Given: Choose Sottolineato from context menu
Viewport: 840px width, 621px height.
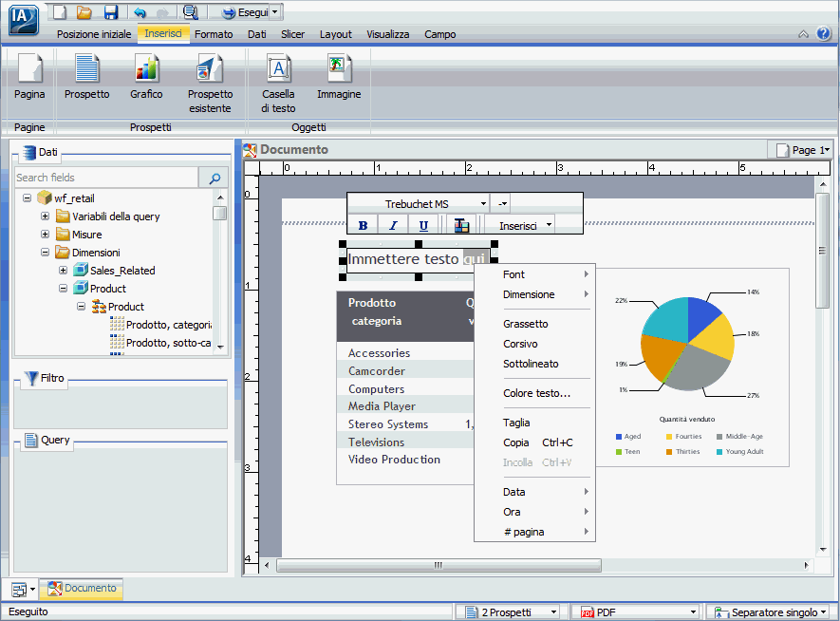Looking at the screenshot, I should click(535, 364).
